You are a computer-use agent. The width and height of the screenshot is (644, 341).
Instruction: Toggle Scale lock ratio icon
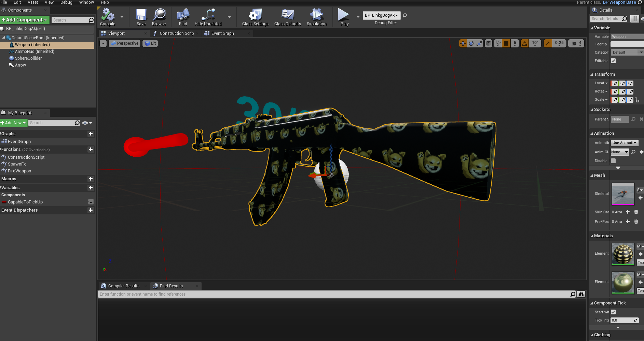click(x=637, y=100)
